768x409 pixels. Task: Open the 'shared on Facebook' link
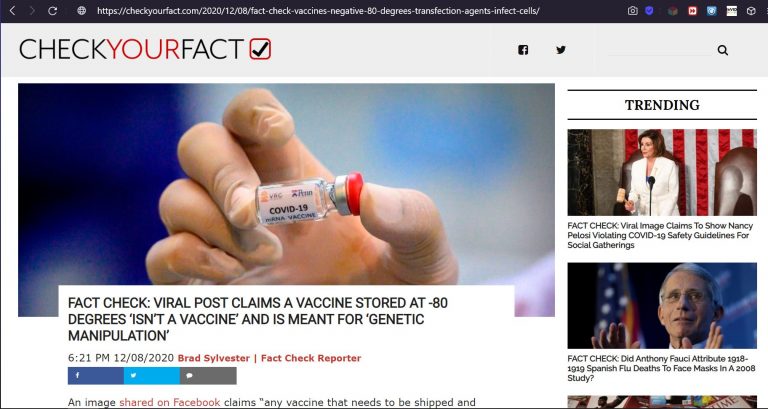(x=170, y=402)
